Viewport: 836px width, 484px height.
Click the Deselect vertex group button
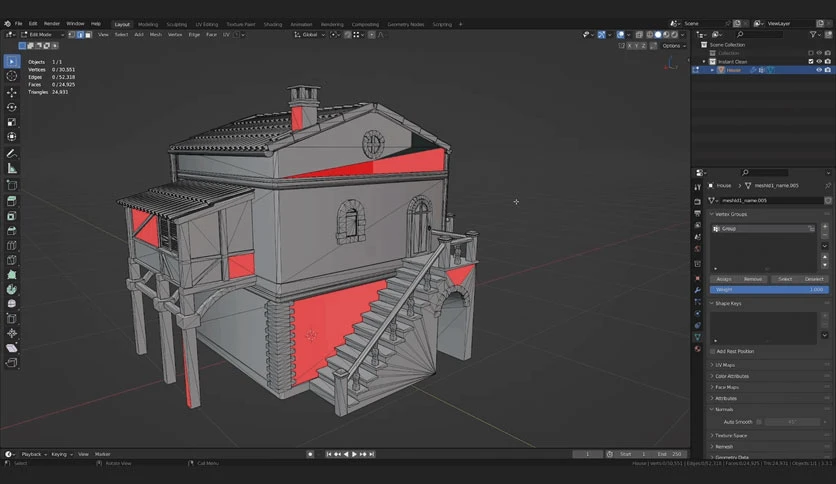tap(814, 279)
